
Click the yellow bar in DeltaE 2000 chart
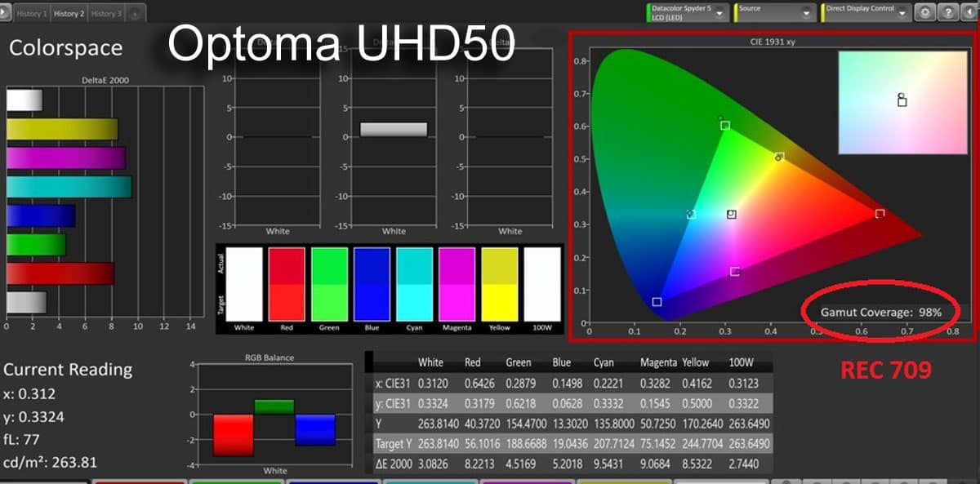tap(62, 129)
